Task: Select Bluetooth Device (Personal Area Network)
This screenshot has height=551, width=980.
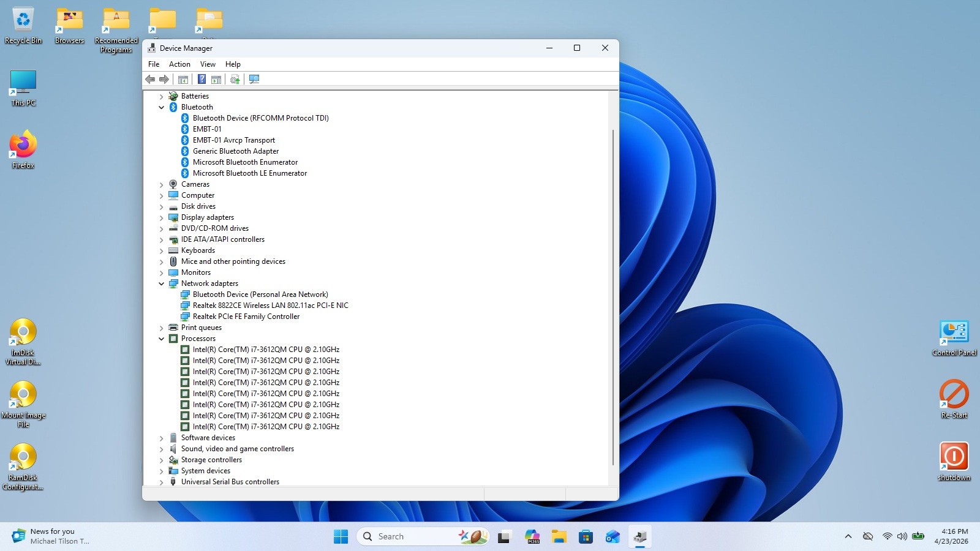Action: pyautogui.click(x=260, y=294)
